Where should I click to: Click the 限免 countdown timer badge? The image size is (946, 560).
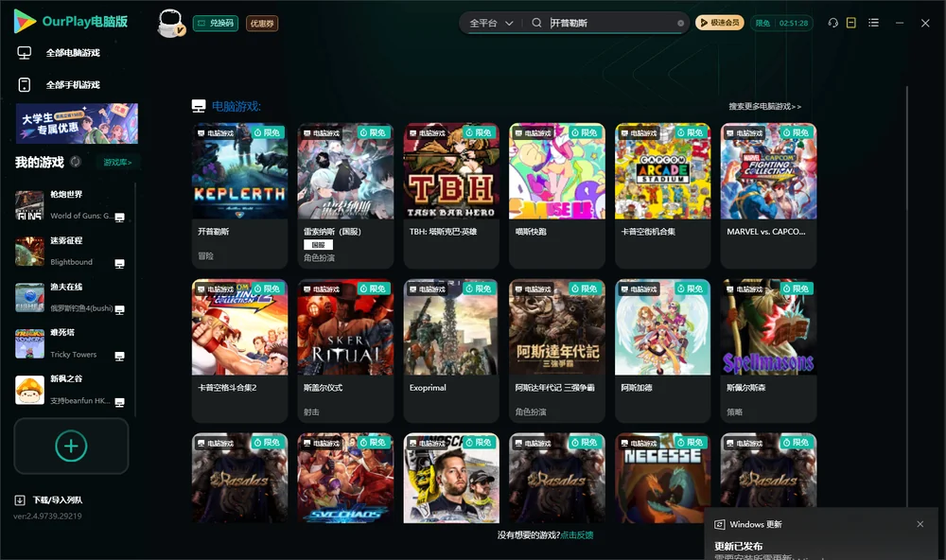(781, 23)
